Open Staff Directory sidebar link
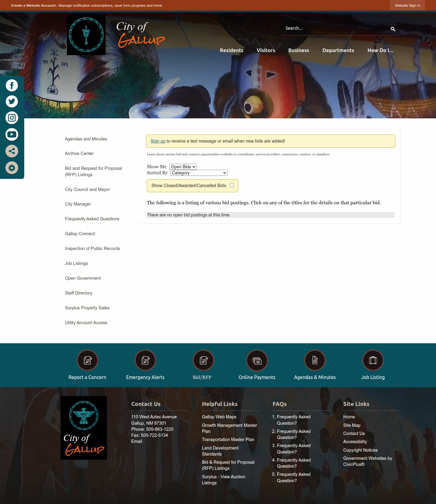The image size is (436, 504). 79,293
